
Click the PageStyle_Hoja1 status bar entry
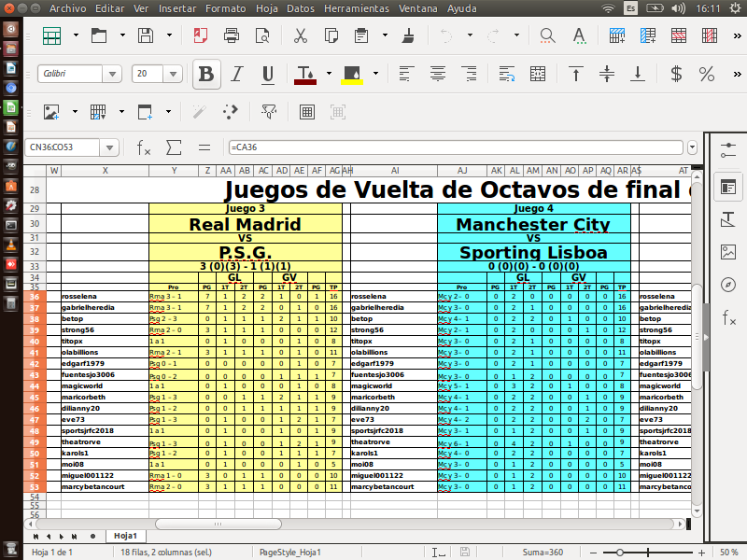point(289,553)
